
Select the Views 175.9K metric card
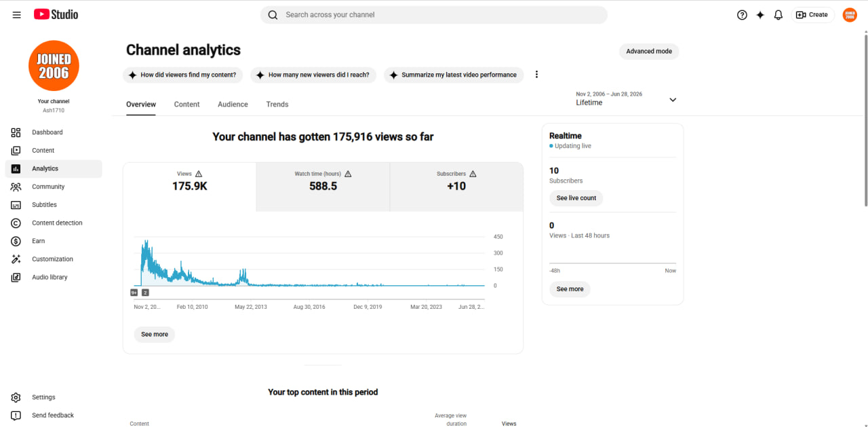(190, 187)
